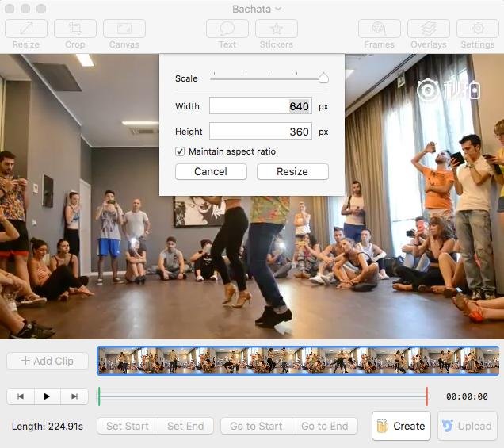Click the Set End button
This screenshot has width=504, height=448.
[x=185, y=426]
